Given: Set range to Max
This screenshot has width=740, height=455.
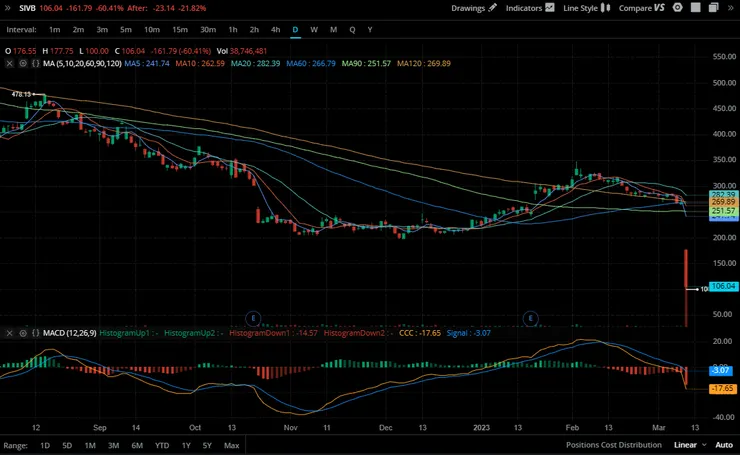Looking at the screenshot, I should pyautogui.click(x=231, y=445).
